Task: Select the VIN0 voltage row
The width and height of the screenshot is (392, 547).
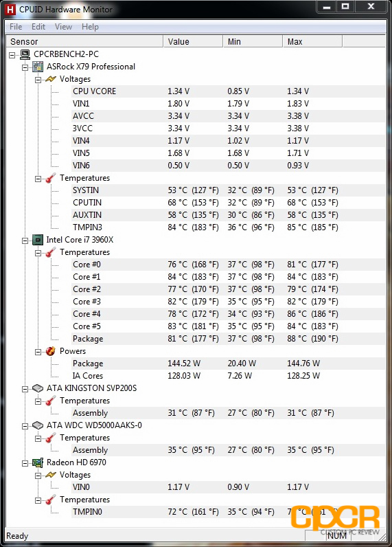Action: (x=229, y=487)
